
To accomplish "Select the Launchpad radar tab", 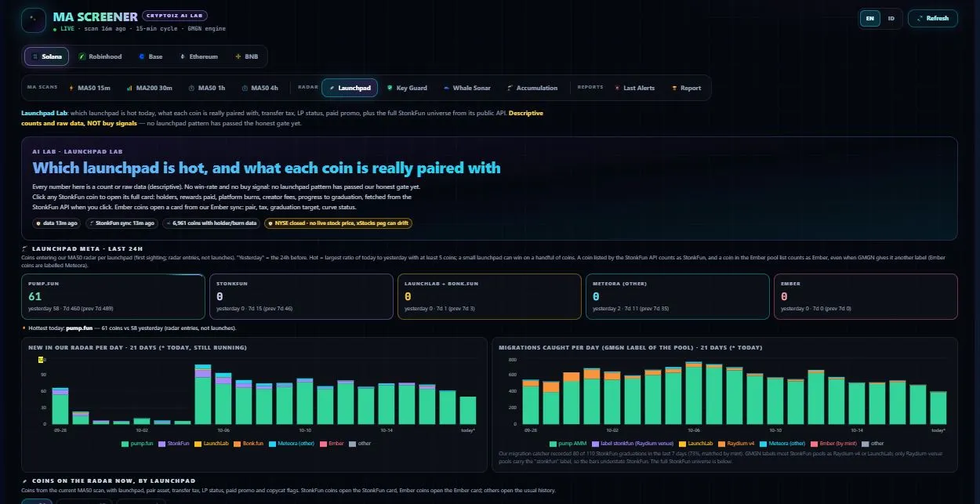I will point(350,88).
